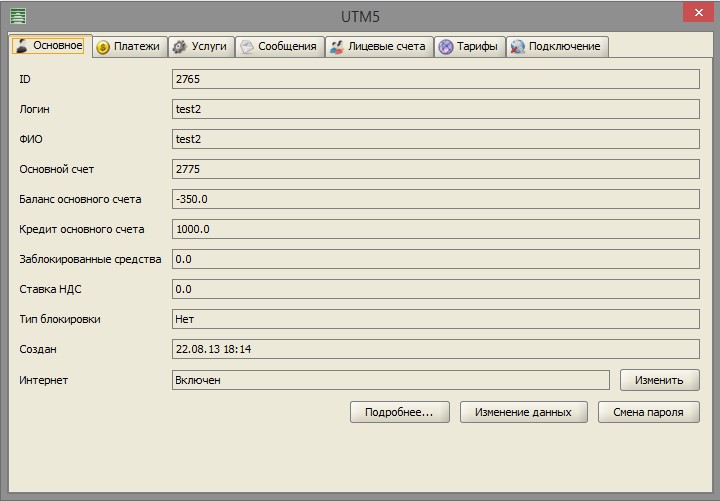Viewport: 720px width, 501px height.
Task: Click the person icon on Основное tab
Action: click(x=22, y=45)
